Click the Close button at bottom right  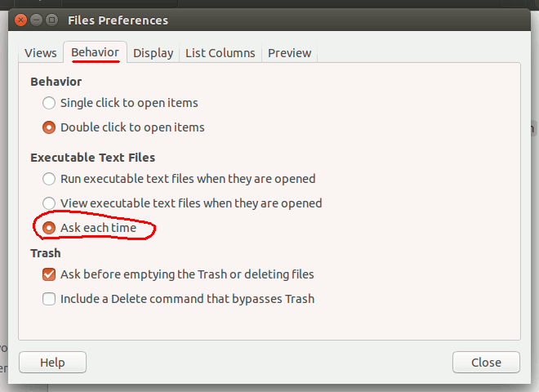click(486, 362)
